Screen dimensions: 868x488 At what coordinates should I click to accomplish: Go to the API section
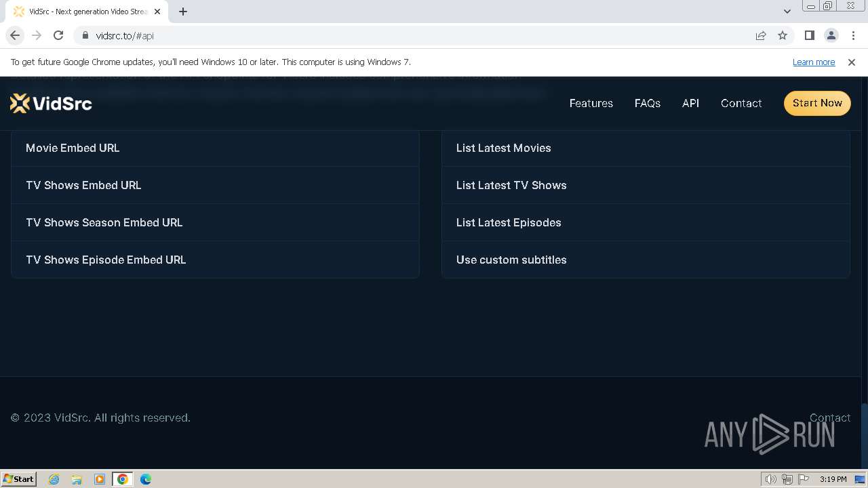tap(690, 103)
